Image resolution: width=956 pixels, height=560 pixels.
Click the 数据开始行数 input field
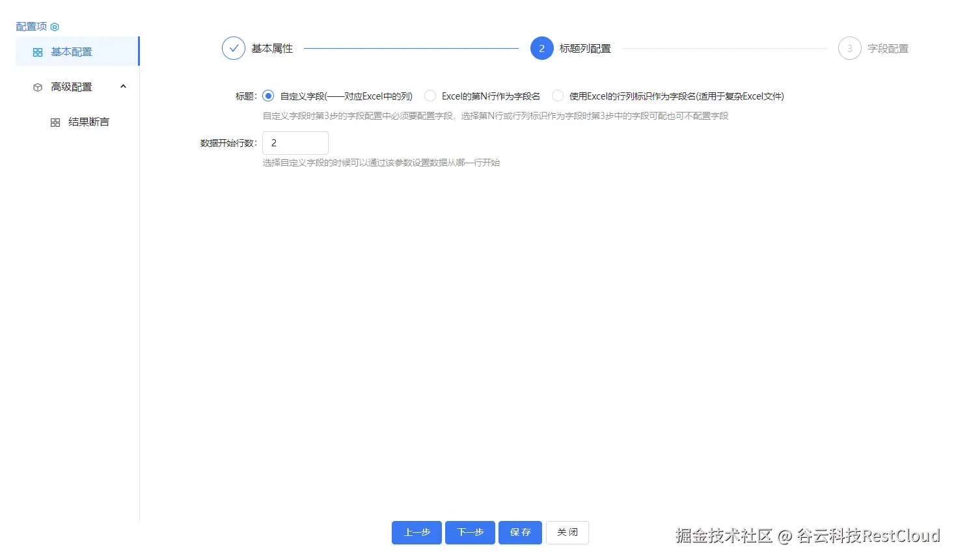click(x=295, y=143)
